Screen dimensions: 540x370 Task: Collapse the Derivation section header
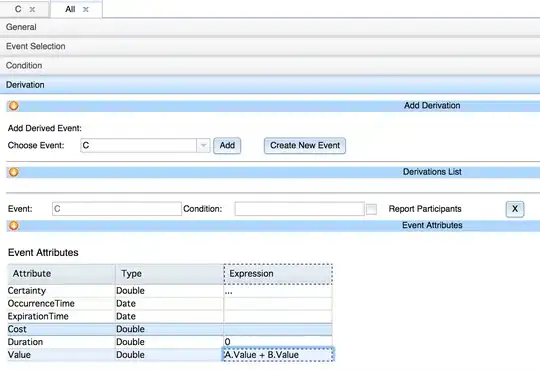pos(270,85)
